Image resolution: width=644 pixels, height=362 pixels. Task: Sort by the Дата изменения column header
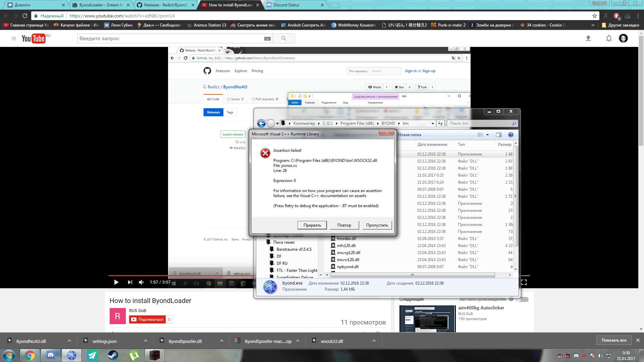tap(432, 144)
